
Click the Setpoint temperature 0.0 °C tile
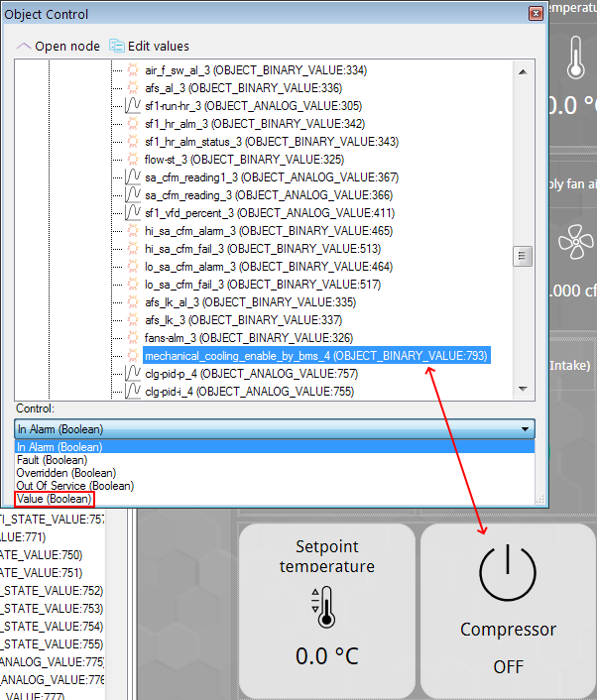coord(326,612)
